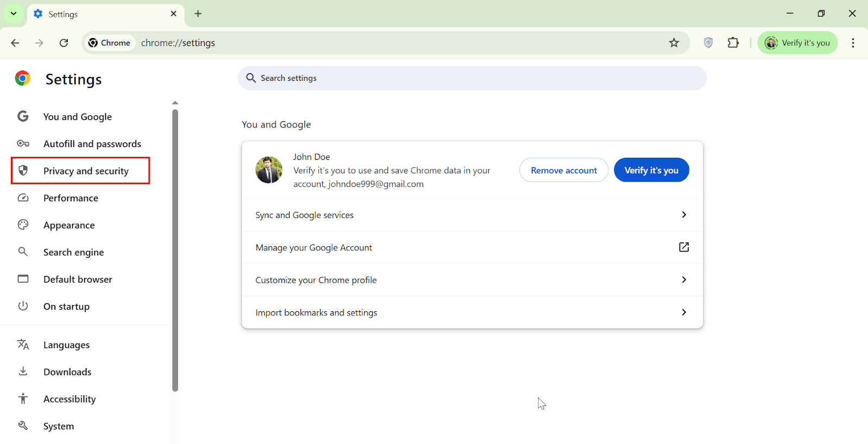The width and height of the screenshot is (868, 444).
Task: Select Autofill and passwords in sidebar
Action: point(92,144)
